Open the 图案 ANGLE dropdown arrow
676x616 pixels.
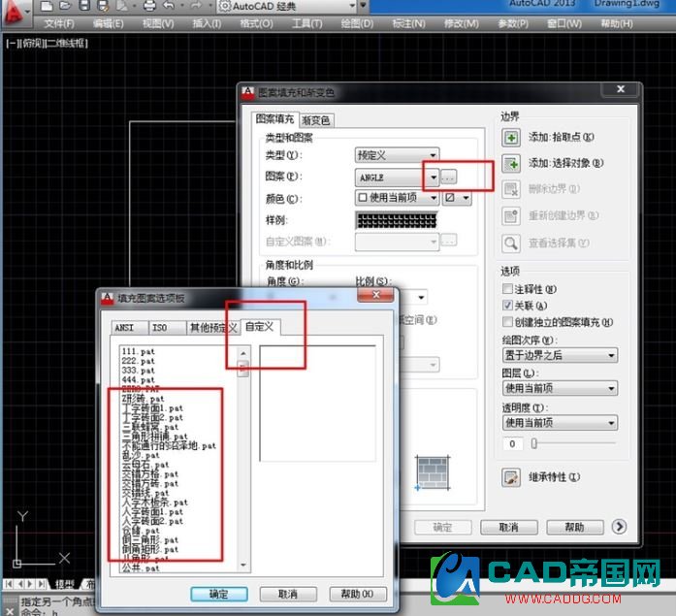(434, 178)
